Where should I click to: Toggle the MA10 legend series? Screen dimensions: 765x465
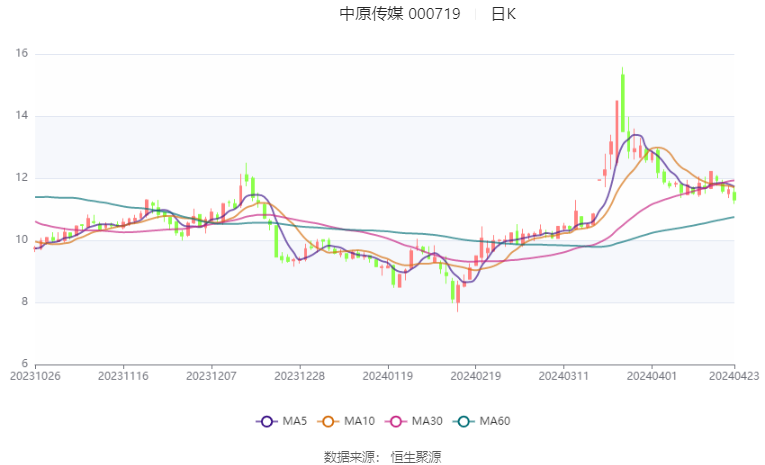tap(346, 421)
